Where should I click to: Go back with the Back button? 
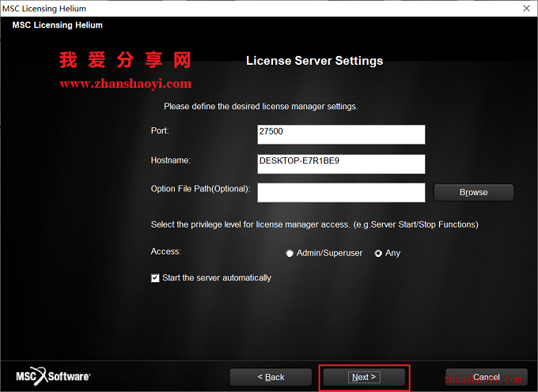271,377
